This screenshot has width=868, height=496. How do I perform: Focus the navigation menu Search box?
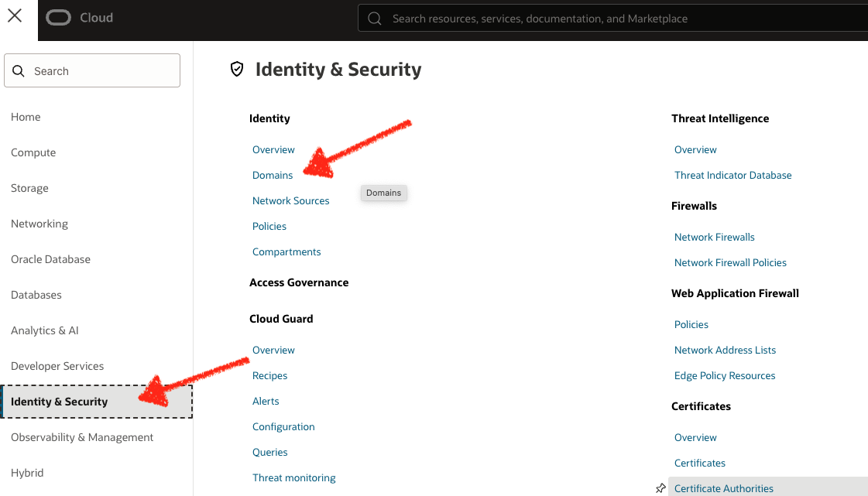(92, 70)
